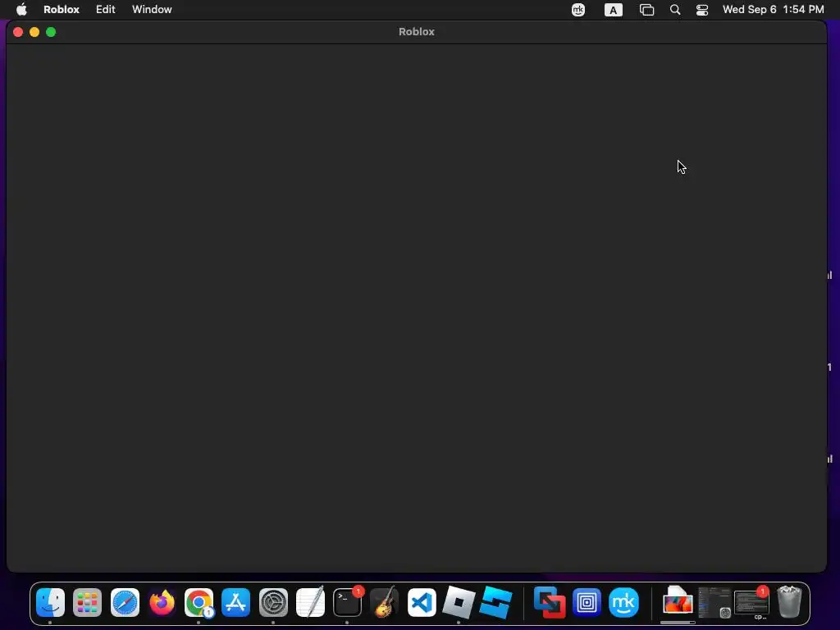Open Launchpad from the Dock
The image size is (840, 630).
click(x=87, y=602)
